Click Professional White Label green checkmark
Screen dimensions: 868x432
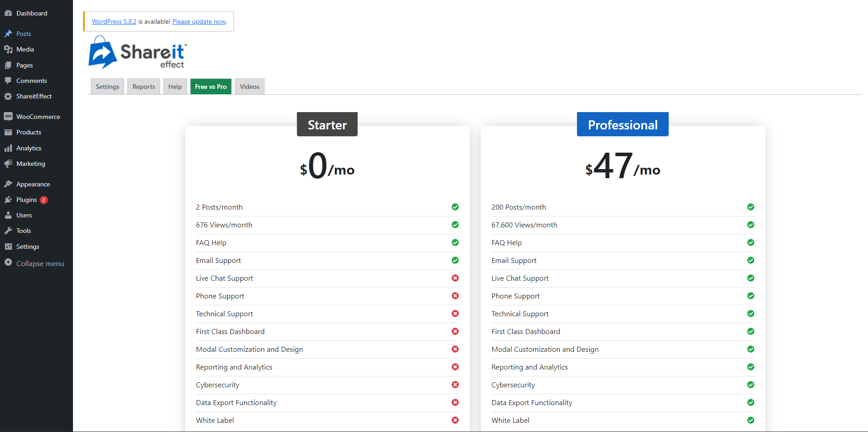[x=751, y=420]
